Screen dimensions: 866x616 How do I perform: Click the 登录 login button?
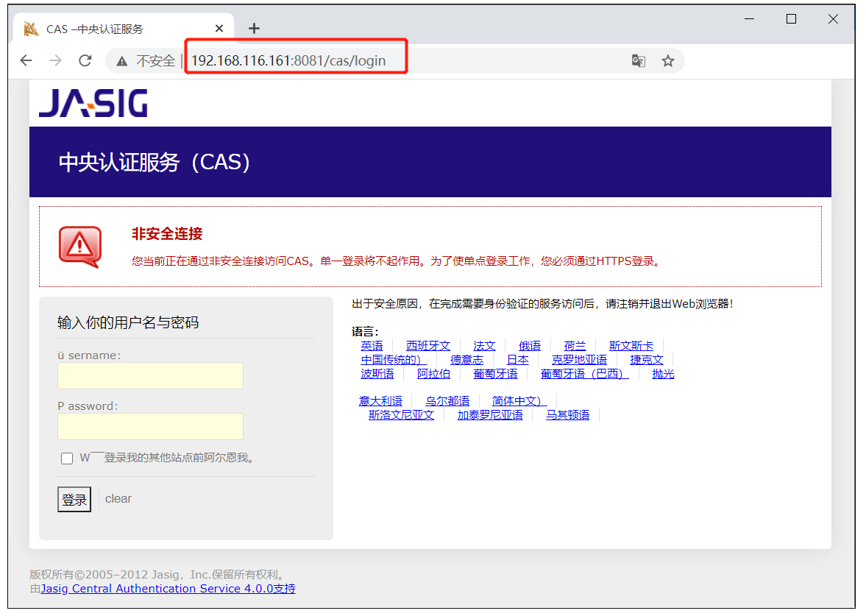pyautogui.click(x=74, y=500)
